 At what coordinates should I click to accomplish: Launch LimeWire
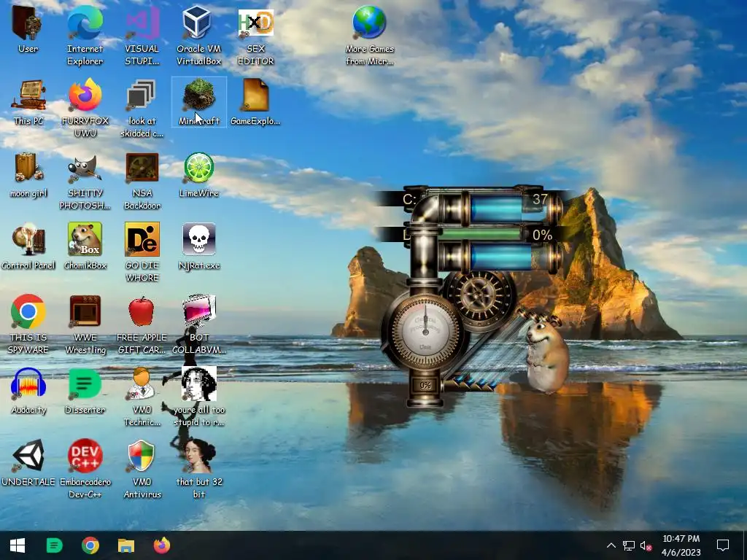tap(198, 168)
